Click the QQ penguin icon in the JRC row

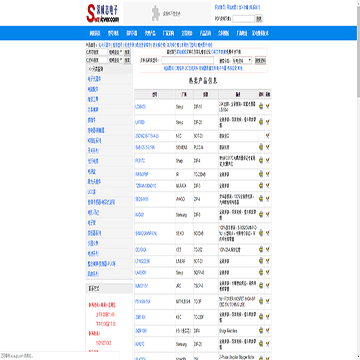point(261,286)
